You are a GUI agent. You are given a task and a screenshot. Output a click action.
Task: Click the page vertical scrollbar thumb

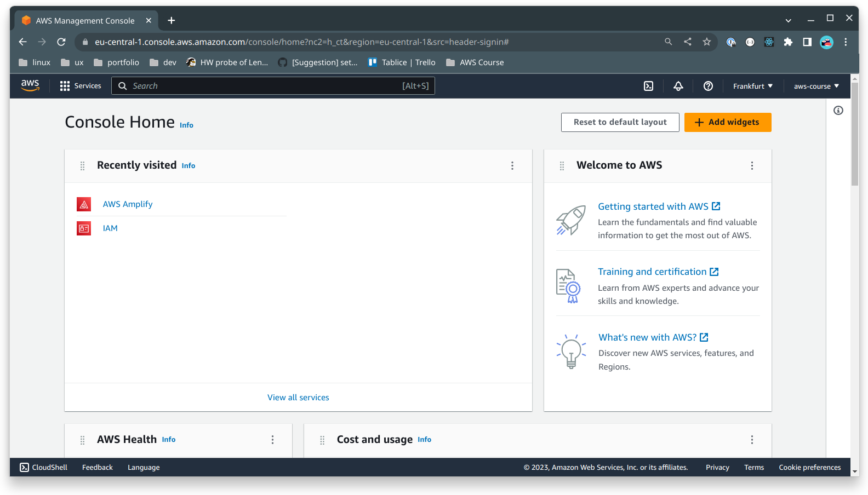pyautogui.click(x=855, y=134)
